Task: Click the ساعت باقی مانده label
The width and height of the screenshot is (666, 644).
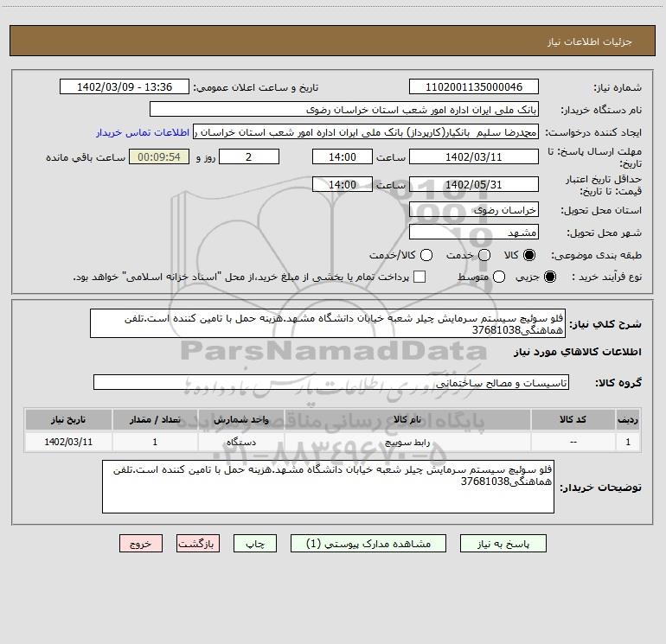Action: pyautogui.click(x=86, y=157)
